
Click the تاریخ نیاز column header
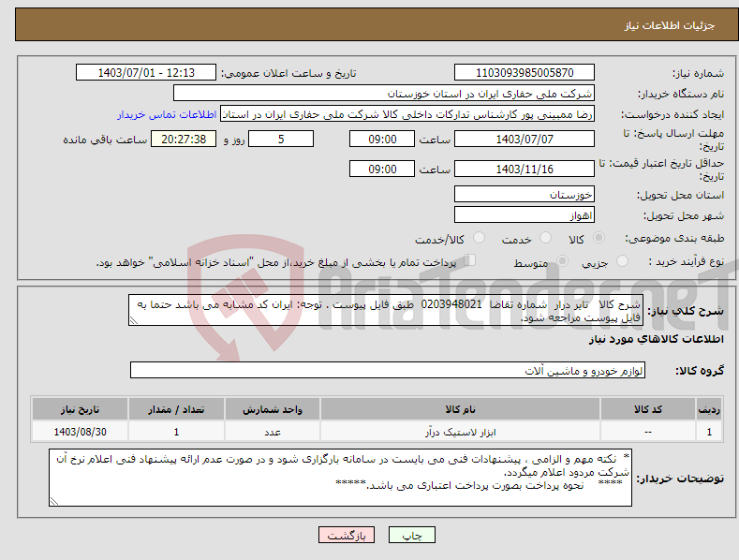(x=81, y=409)
